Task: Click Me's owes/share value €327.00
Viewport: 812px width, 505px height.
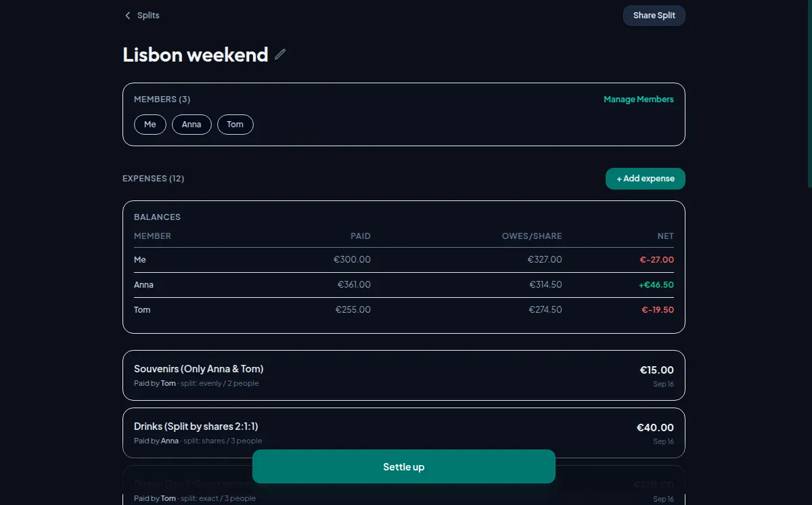Action: point(545,260)
